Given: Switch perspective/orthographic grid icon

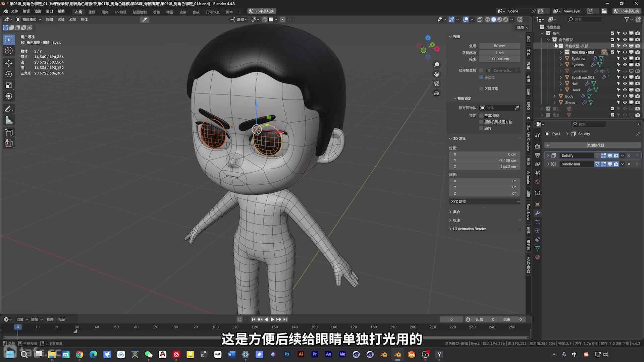Looking at the screenshot, I should [436, 93].
